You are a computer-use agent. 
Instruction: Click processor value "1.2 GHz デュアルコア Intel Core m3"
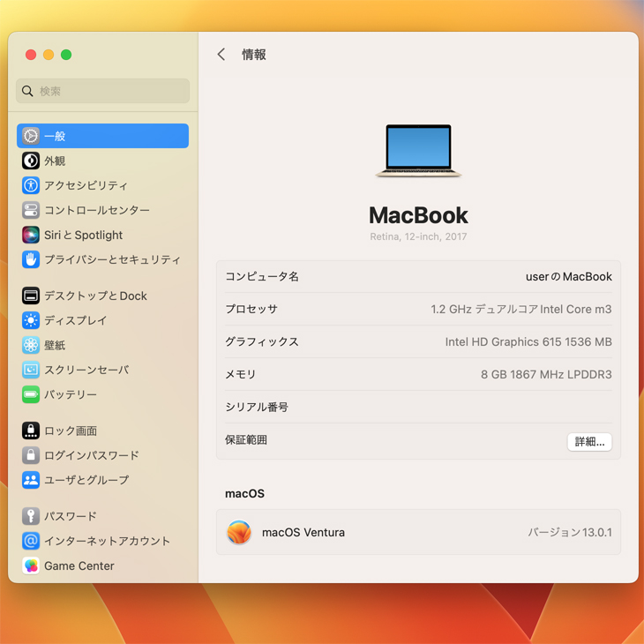[x=520, y=309]
